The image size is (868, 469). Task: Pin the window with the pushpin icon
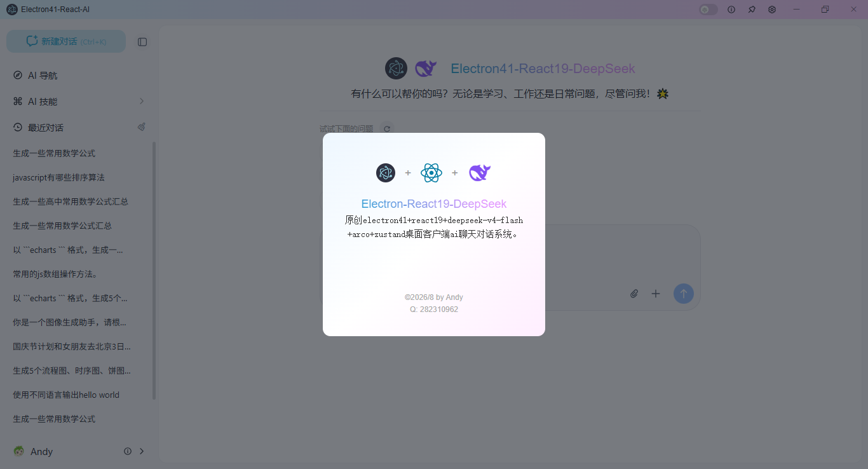(752, 10)
